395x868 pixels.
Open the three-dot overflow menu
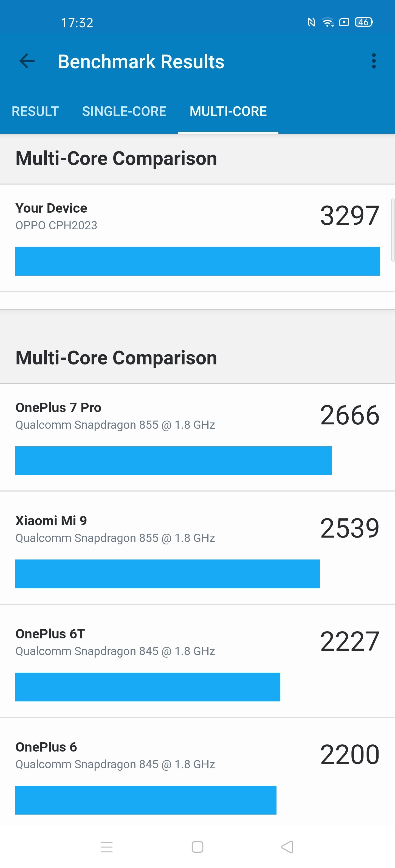[x=373, y=61]
